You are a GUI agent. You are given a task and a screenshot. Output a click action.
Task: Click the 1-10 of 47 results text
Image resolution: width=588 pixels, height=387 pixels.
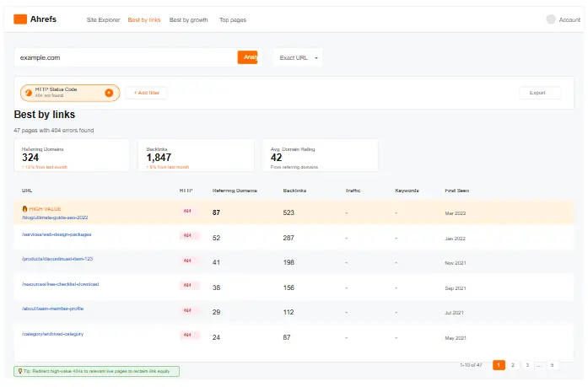471,365
